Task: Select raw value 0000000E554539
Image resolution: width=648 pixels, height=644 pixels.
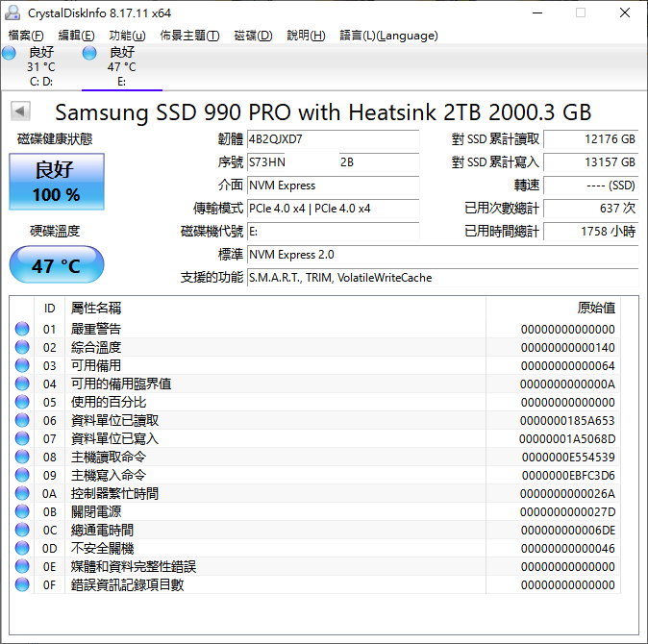Action: click(x=568, y=457)
